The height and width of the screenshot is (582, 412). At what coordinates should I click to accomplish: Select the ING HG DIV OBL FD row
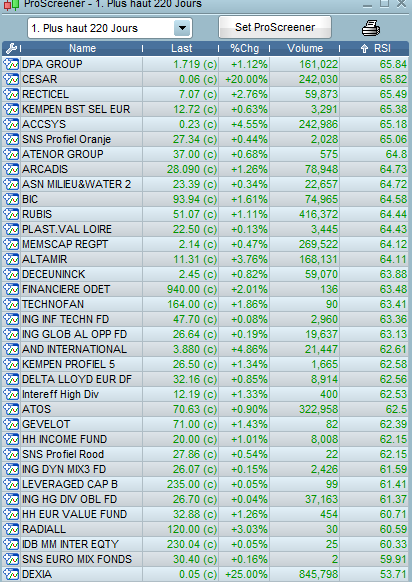tap(205, 499)
